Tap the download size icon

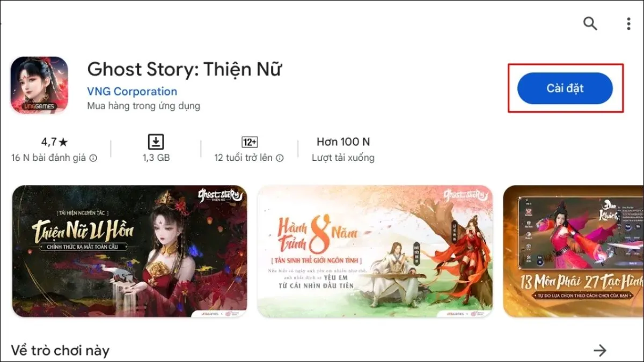pyautogui.click(x=156, y=142)
